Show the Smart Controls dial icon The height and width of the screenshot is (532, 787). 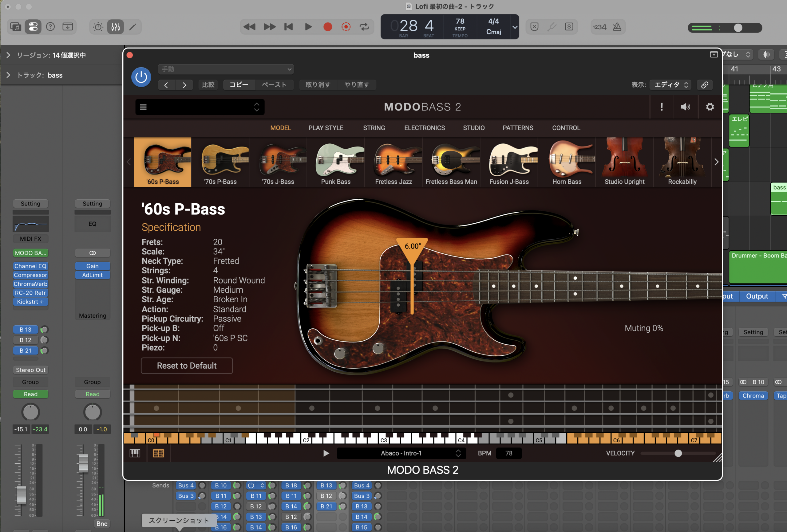click(x=98, y=27)
